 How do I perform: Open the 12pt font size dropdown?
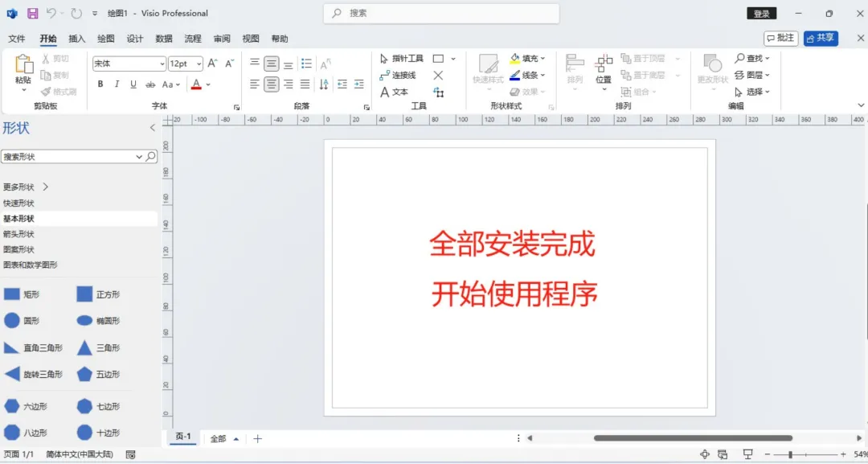[199, 64]
